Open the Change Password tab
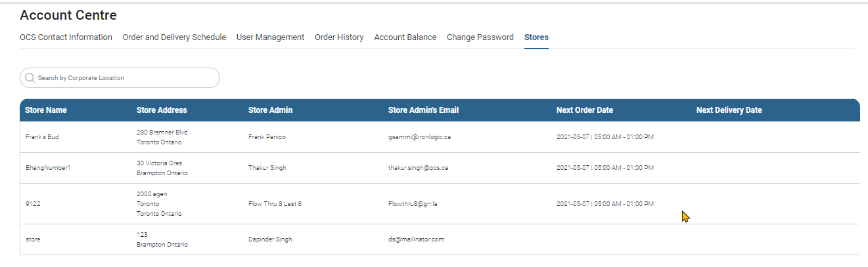The height and width of the screenshot is (267, 868). [480, 37]
